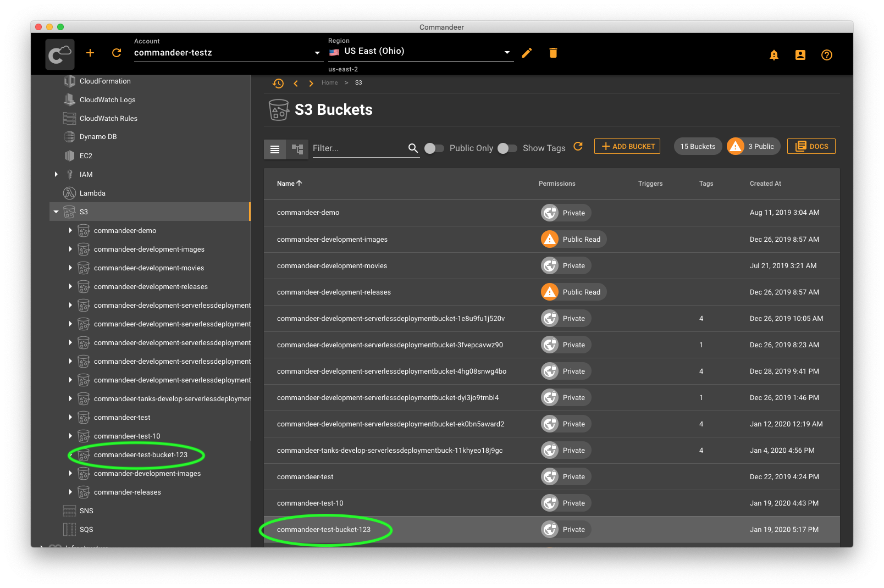Toggle the Show Tags switch
884x588 pixels.
[x=507, y=148]
